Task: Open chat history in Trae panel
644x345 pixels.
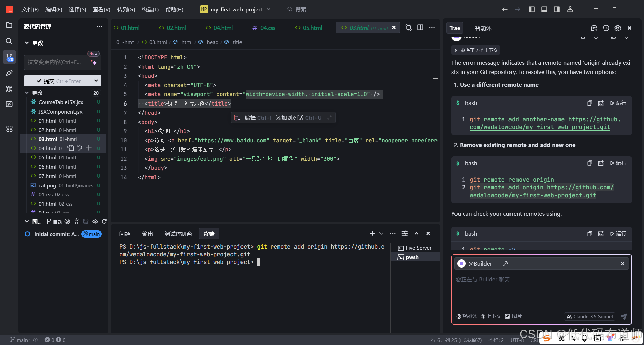Action: [606, 28]
